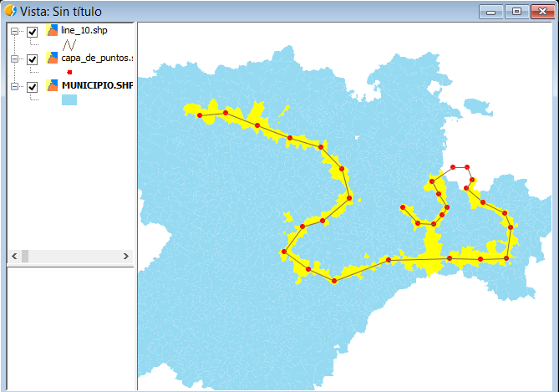Collapse the line_10.shp tree node
This screenshot has height=392, width=559.
pos(15,32)
